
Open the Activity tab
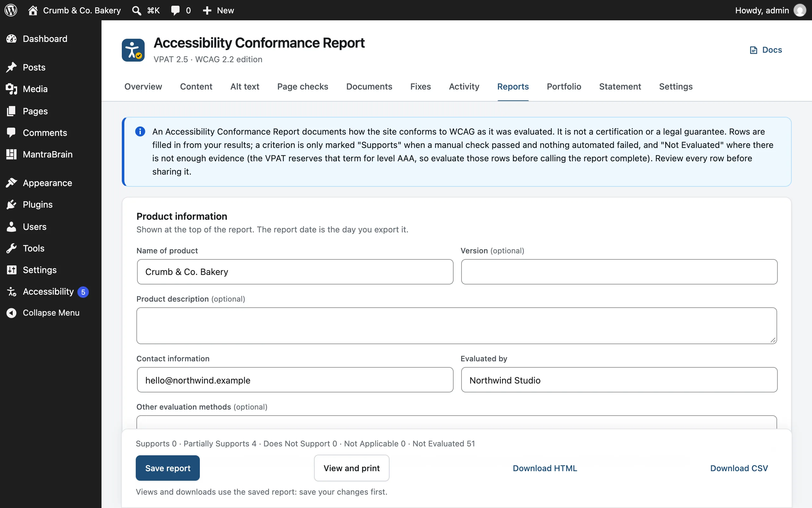click(x=464, y=86)
